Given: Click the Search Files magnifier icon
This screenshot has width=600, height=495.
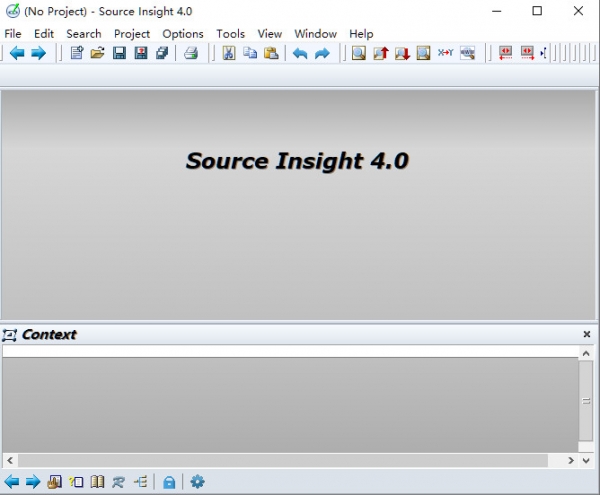Looking at the screenshot, I should [423, 53].
